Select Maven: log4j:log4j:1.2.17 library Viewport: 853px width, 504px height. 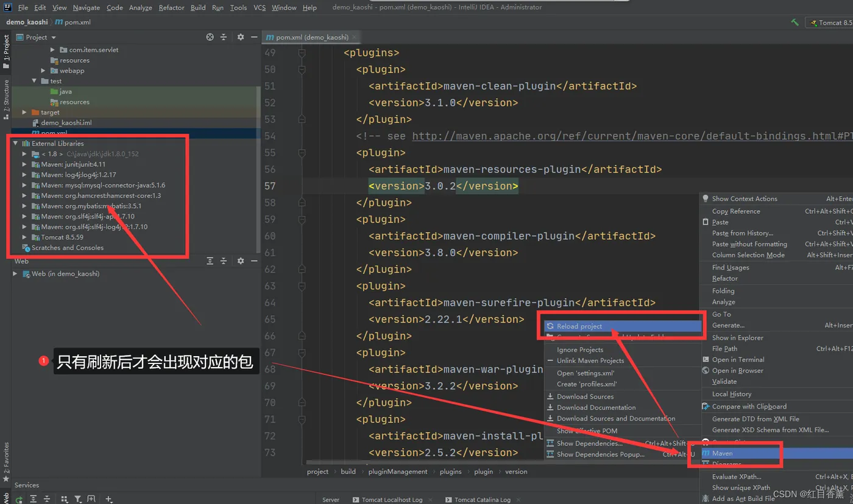[79, 175]
